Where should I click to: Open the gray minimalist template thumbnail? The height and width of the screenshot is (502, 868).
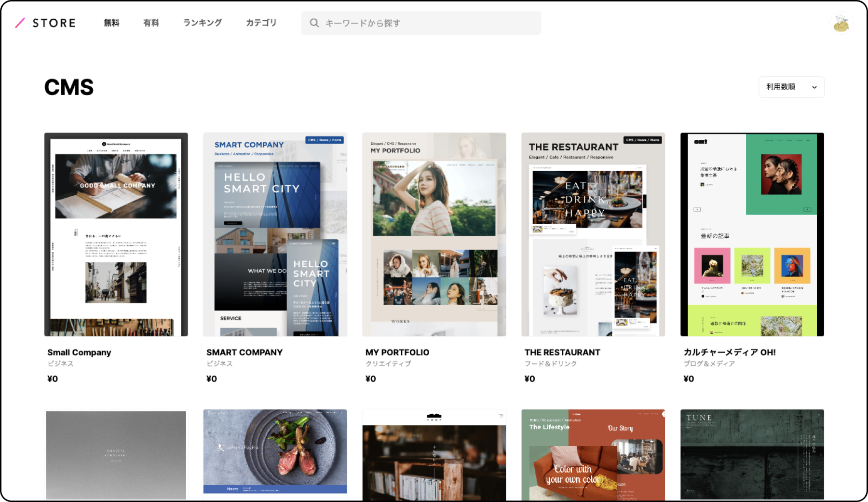tap(116, 455)
